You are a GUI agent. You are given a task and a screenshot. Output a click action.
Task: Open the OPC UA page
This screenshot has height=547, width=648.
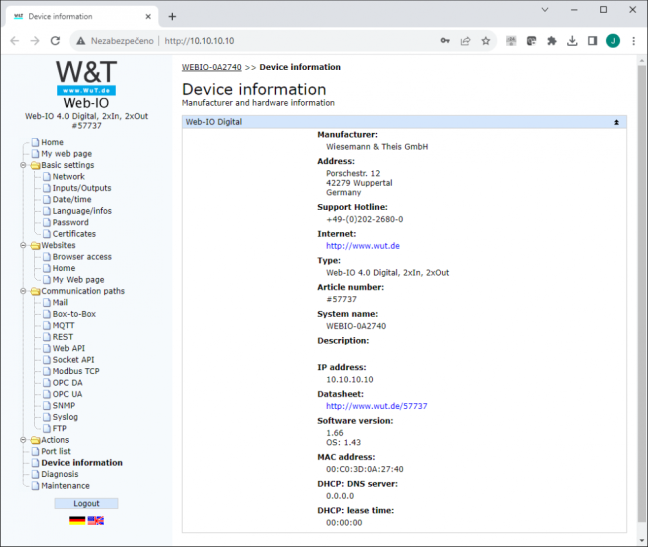click(x=67, y=394)
